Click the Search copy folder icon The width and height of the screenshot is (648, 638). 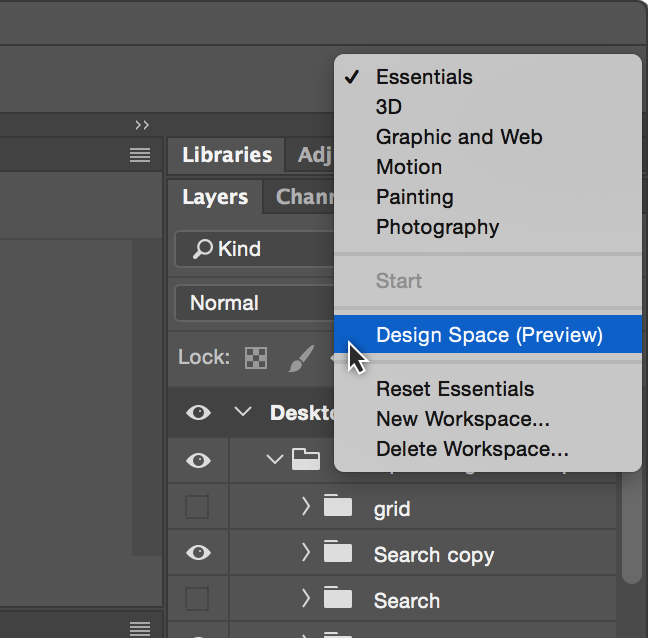pyautogui.click(x=338, y=551)
